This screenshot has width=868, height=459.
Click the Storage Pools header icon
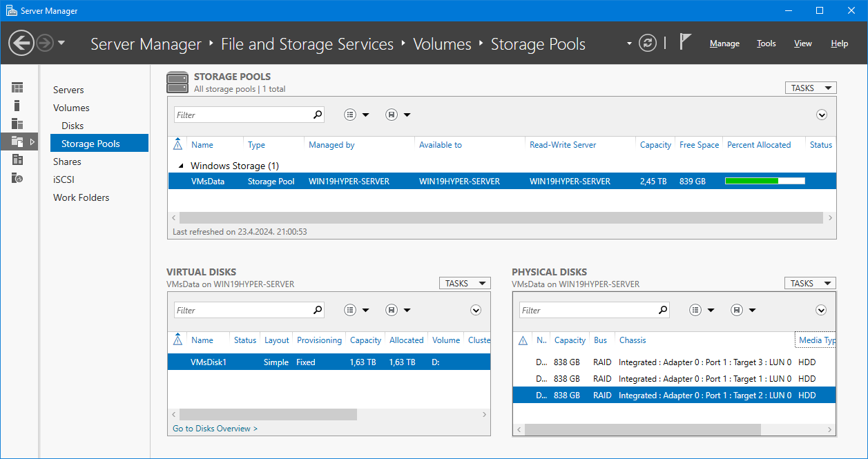point(177,82)
